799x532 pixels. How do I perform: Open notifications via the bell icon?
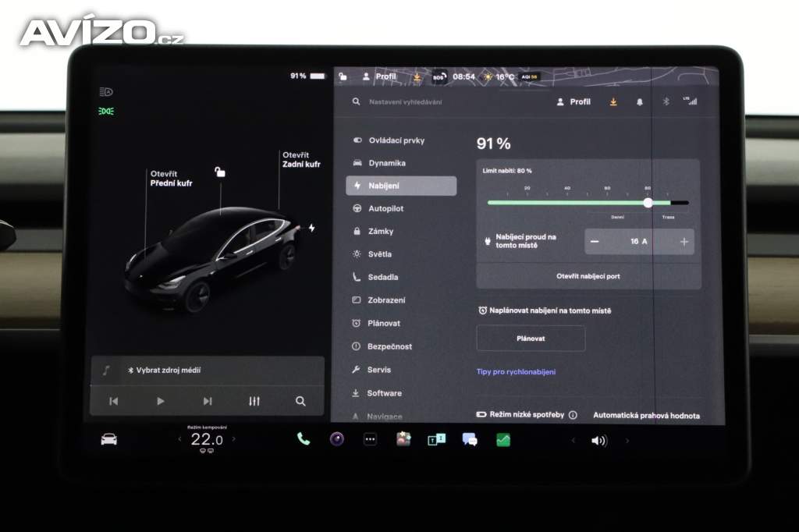pos(640,101)
